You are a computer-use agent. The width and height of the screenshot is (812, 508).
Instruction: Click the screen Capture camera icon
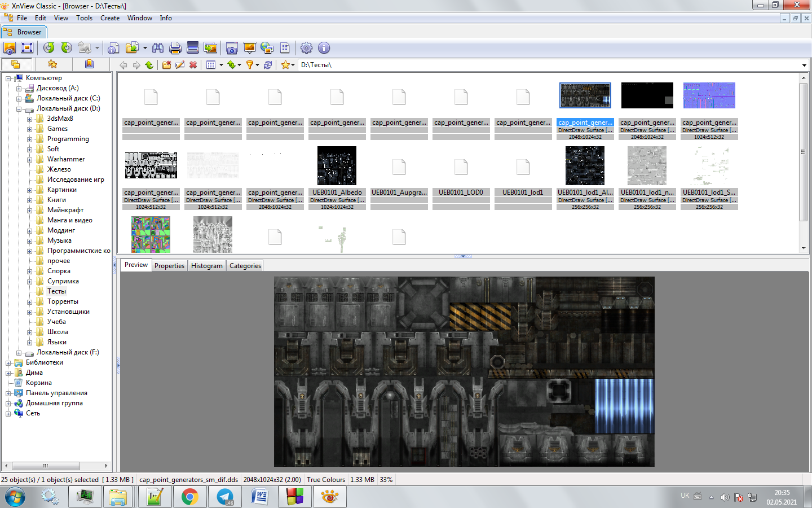(232, 48)
